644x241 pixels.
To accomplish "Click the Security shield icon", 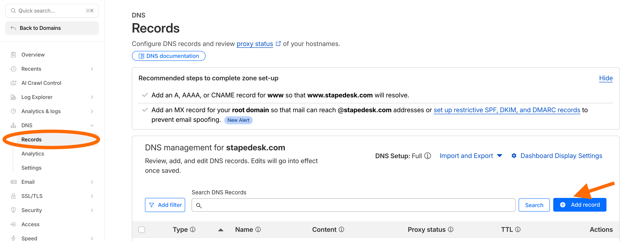I will (x=14, y=210).
